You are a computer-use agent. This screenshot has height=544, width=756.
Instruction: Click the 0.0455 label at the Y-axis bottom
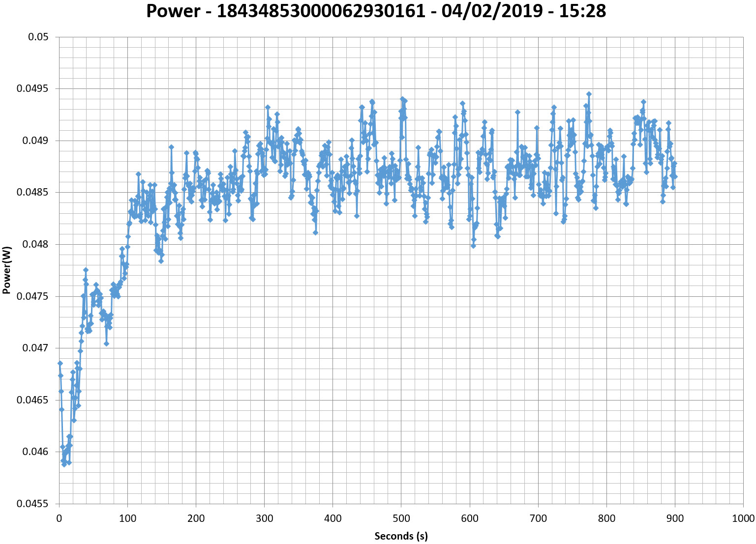coord(32,504)
